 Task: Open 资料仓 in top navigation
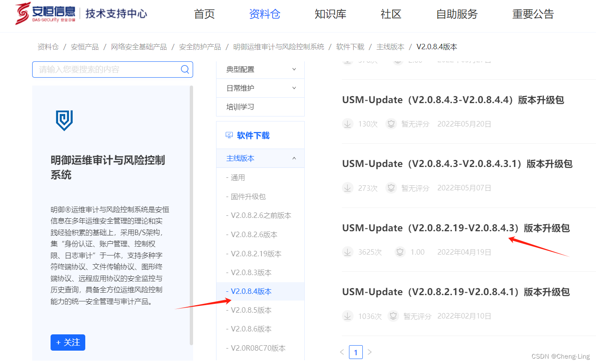(265, 14)
